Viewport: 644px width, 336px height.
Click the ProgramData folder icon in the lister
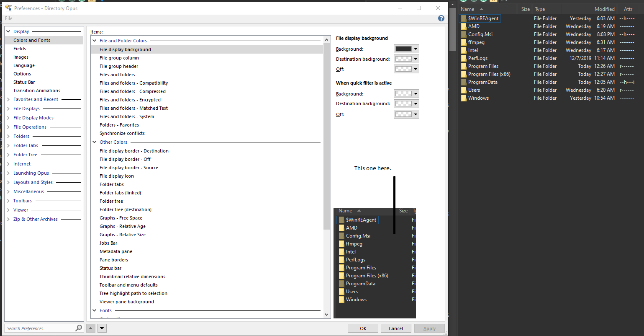464,82
